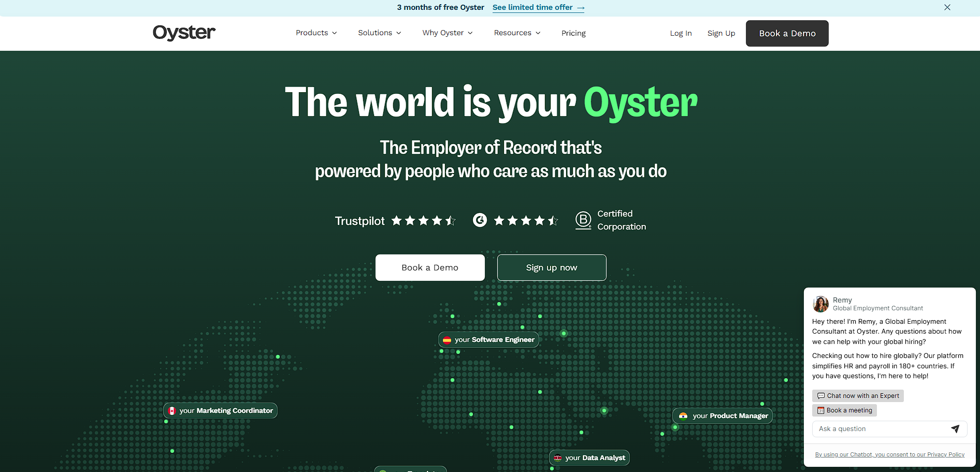Click the Log In link
Viewport: 980px width, 472px height.
pyautogui.click(x=681, y=33)
